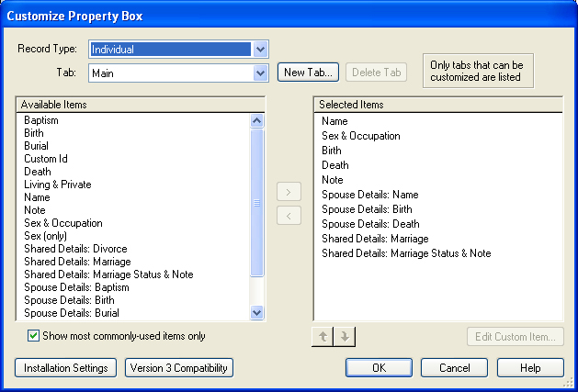Select Shared Details: Divorce in Available Items
Image resolution: width=578 pixels, height=392 pixels.
[x=75, y=249]
